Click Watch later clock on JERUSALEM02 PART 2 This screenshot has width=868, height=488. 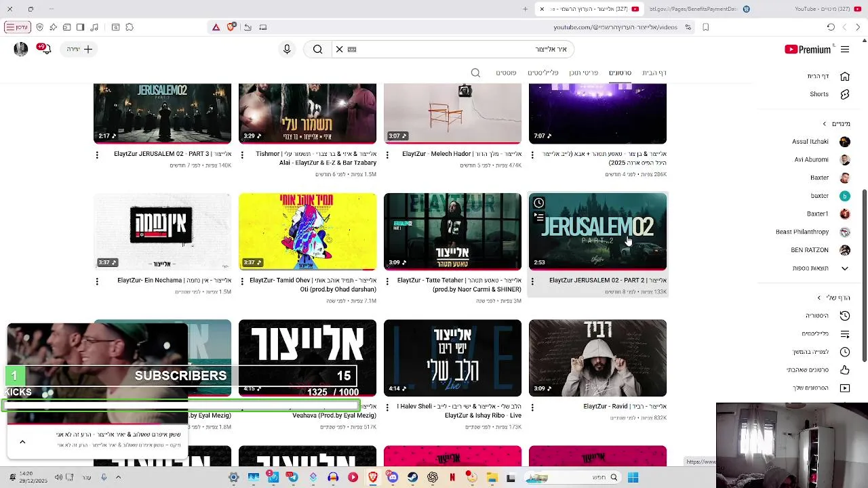click(x=539, y=203)
